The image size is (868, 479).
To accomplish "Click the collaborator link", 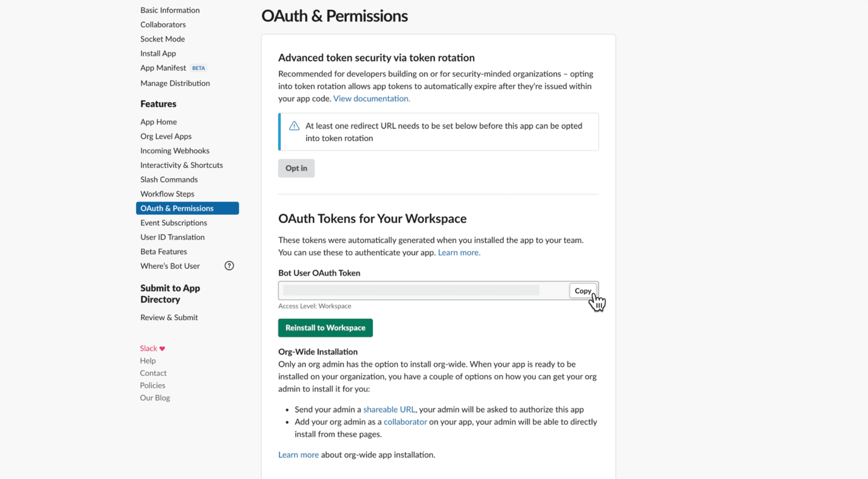I will pos(405,422).
